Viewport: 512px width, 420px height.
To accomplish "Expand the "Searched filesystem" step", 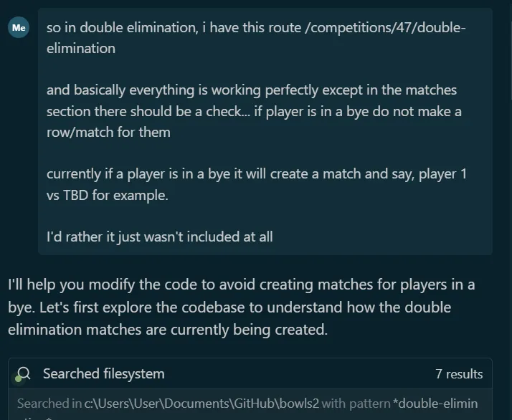I will 103,373.
